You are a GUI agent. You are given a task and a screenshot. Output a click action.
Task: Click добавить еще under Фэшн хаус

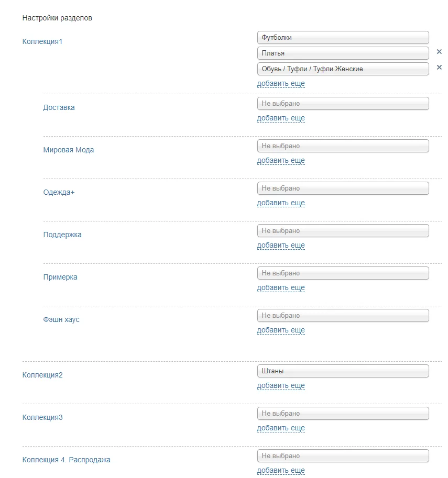281,330
